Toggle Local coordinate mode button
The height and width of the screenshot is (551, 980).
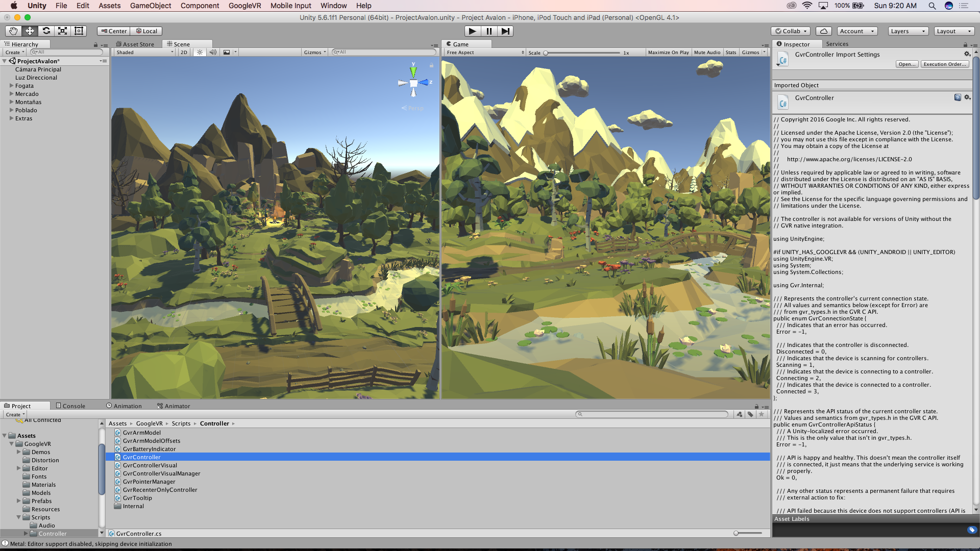click(x=146, y=31)
